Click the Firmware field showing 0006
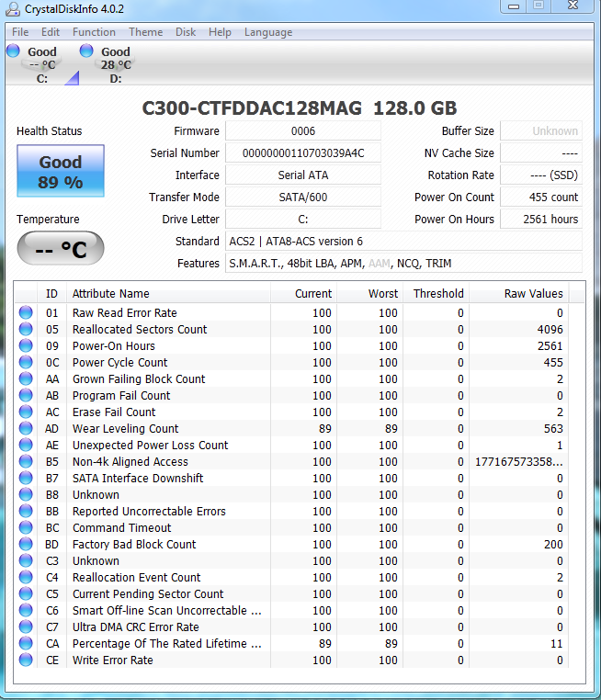 (x=303, y=130)
